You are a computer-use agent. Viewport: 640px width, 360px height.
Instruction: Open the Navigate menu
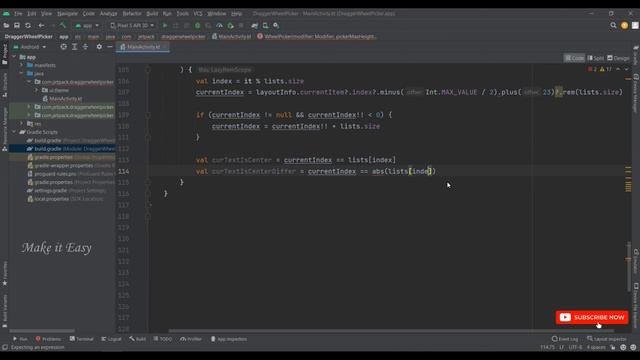67,13
